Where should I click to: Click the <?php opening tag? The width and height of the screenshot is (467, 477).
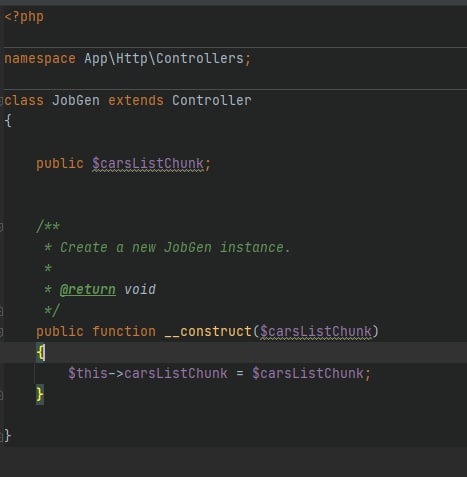click(24, 17)
